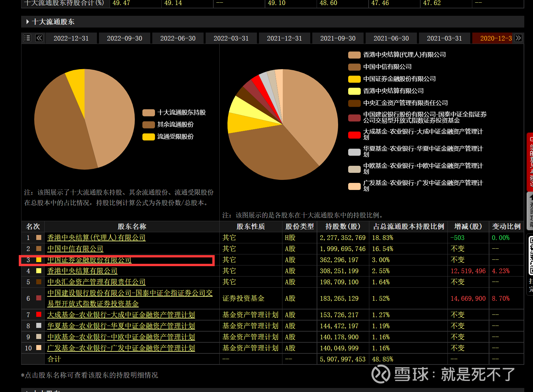
Task: Click the list view icon beside date tabs
Action: click(27, 38)
